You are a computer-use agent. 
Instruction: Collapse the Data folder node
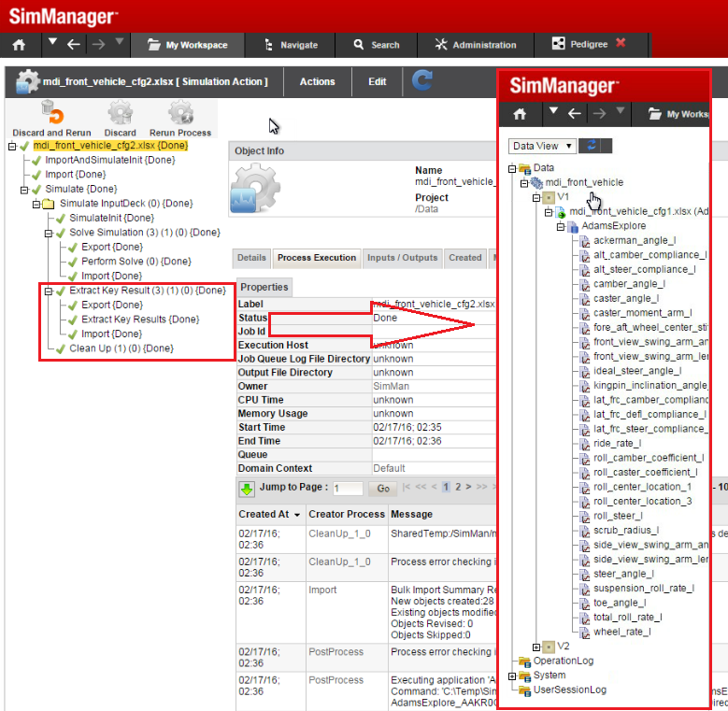click(x=511, y=168)
